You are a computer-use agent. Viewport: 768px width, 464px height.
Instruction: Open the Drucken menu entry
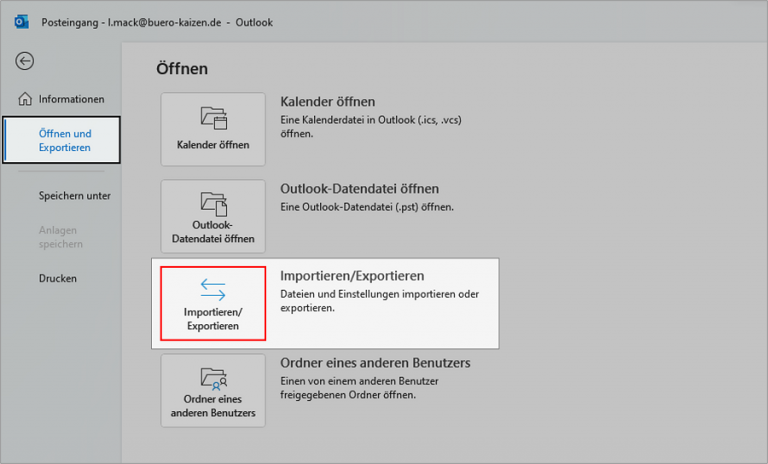[x=58, y=278]
